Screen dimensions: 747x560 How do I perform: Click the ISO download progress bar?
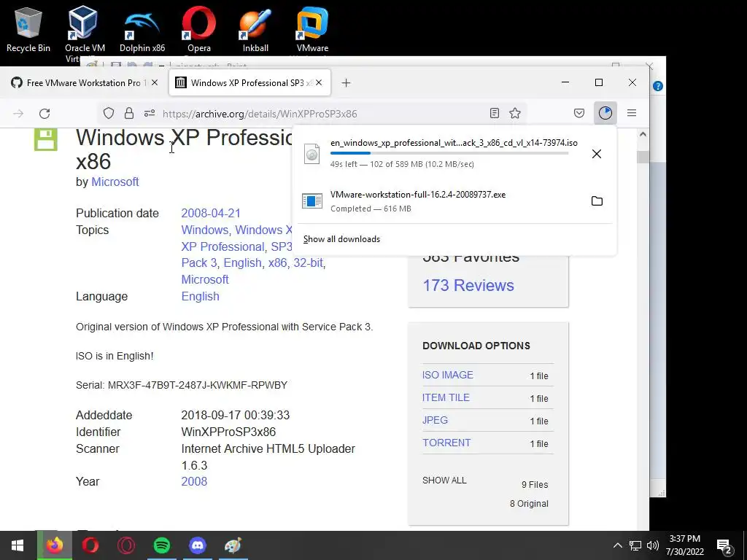tap(449, 153)
